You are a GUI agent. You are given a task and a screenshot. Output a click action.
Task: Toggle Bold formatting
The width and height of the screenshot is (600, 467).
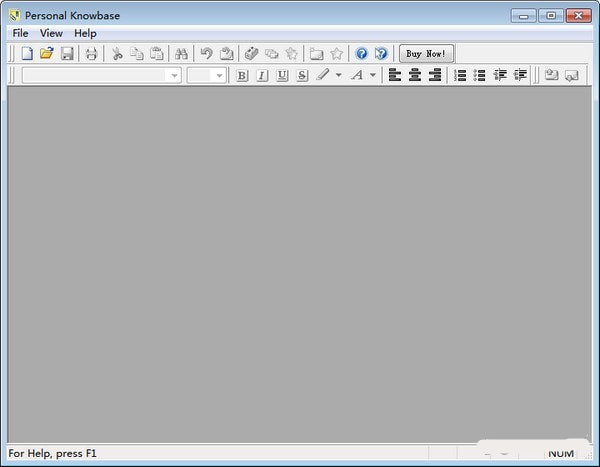(242, 75)
